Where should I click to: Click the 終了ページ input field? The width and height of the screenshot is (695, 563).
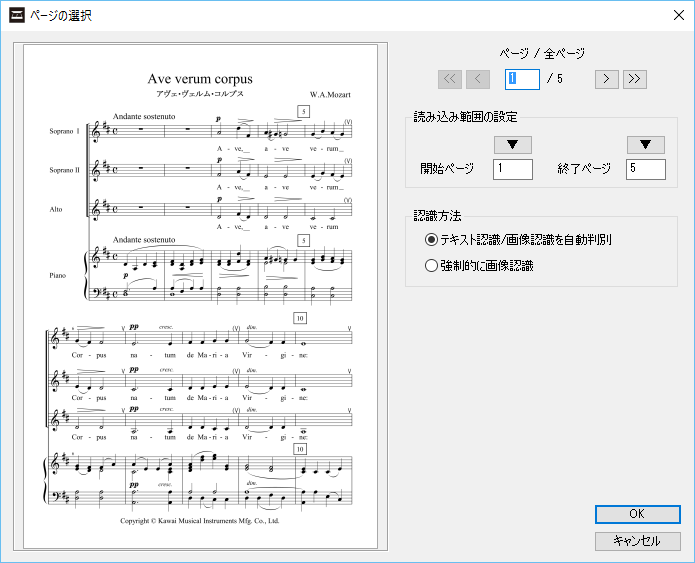click(646, 169)
